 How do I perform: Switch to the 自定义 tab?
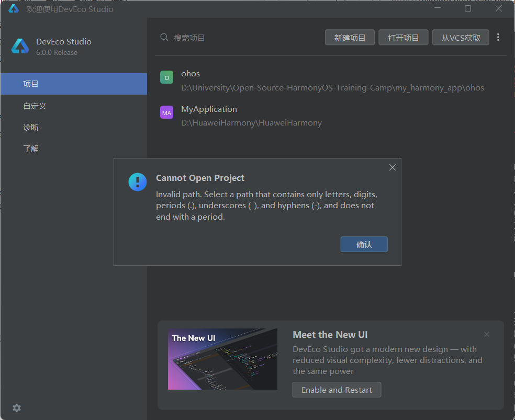[x=74, y=106]
